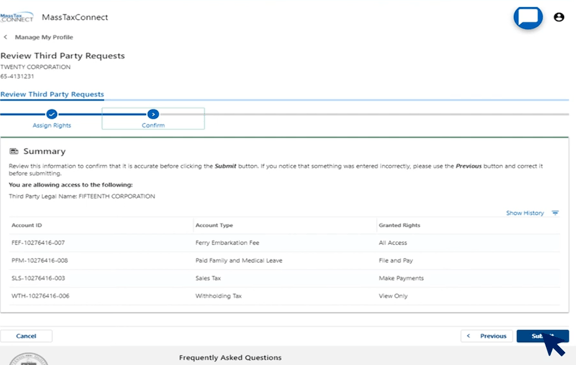Select the Review Third Party Requests tab

point(52,94)
